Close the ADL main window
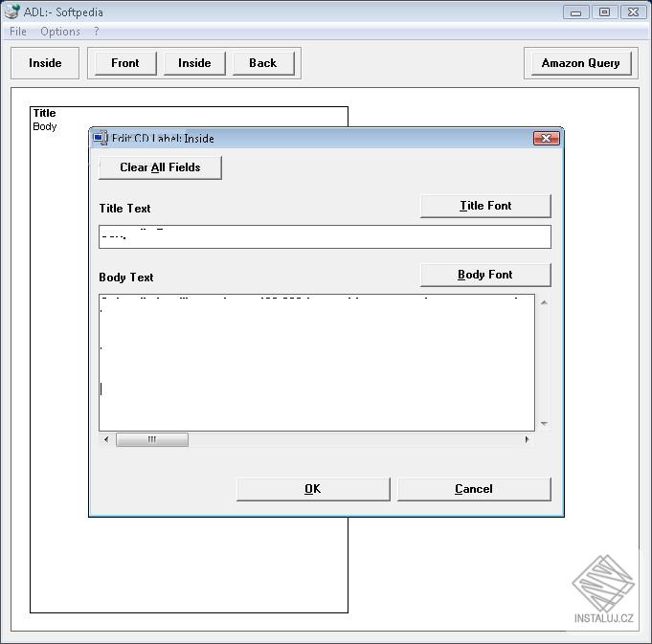Screen dimensions: 652x644 point(633,12)
